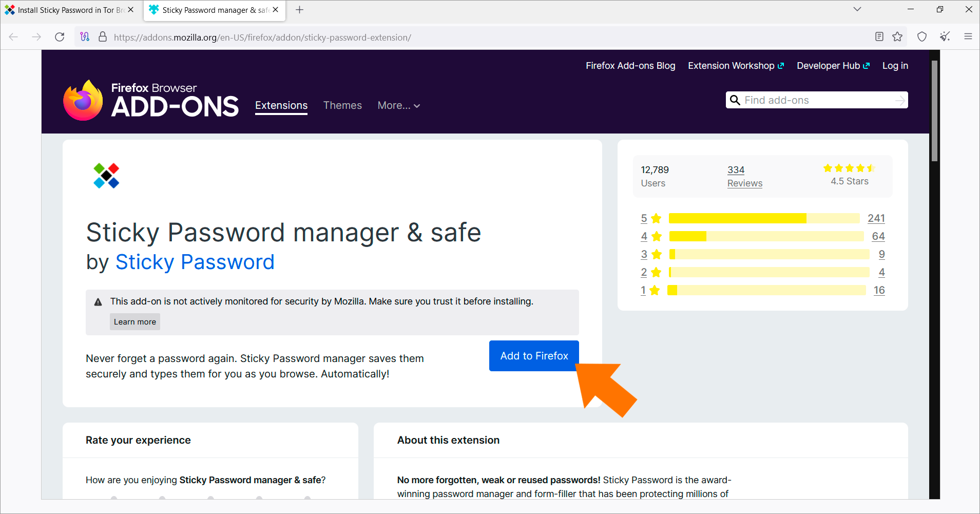This screenshot has width=980, height=514.
Task: Close the 'Sticky Password manager & safe' tab
Action: point(276,10)
